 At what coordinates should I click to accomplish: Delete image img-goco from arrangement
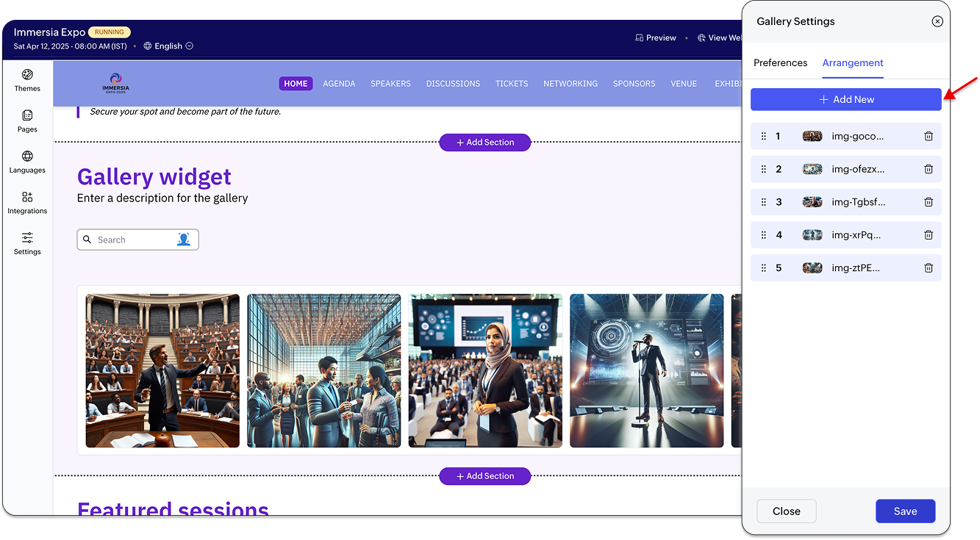[x=929, y=136]
